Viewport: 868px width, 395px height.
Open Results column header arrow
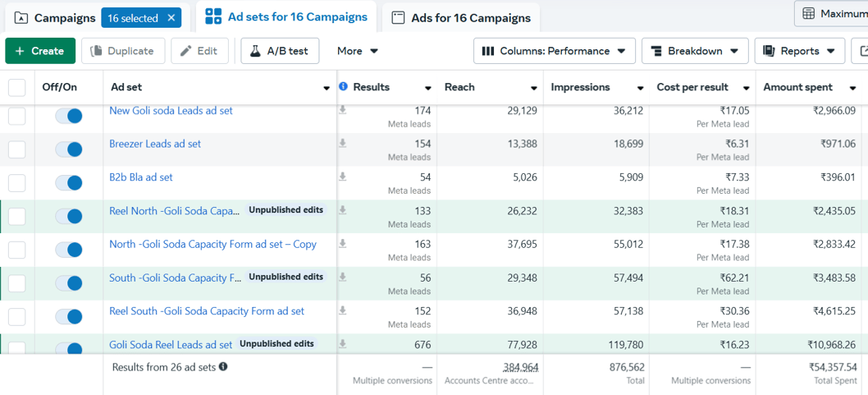(x=428, y=88)
